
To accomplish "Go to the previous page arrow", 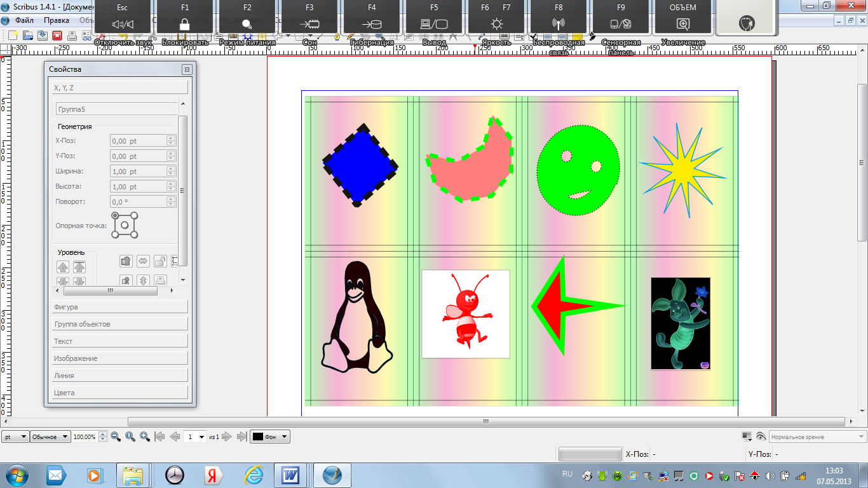I will pyautogui.click(x=175, y=437).
